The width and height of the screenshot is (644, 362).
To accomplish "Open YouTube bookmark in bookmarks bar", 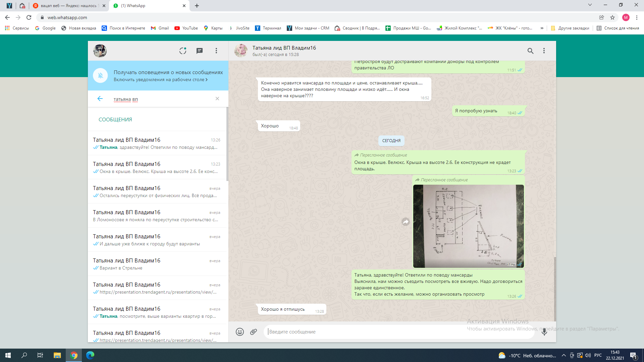I will [186, 28].
